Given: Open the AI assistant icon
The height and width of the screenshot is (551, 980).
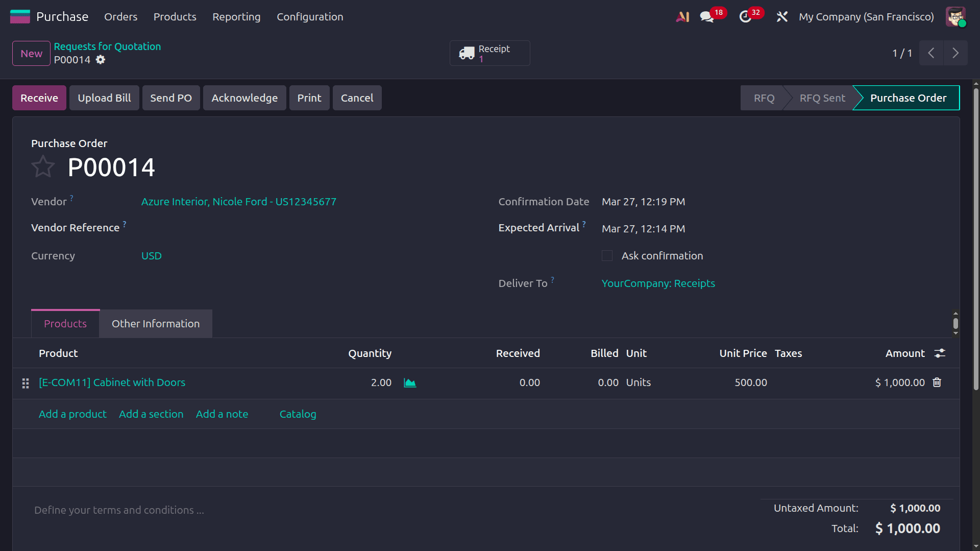Looking at the screenshot, I should (x=682, y=16).
